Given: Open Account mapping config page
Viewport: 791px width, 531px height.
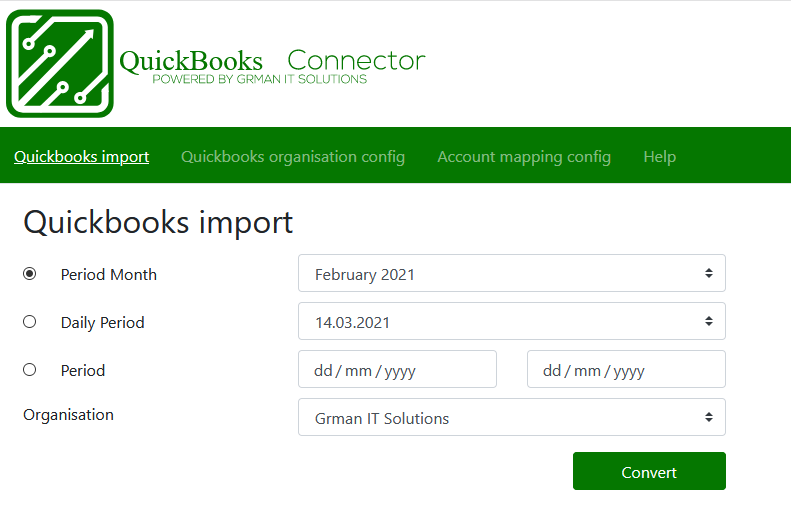Looking at the screenshot, I should coord(524,157).
